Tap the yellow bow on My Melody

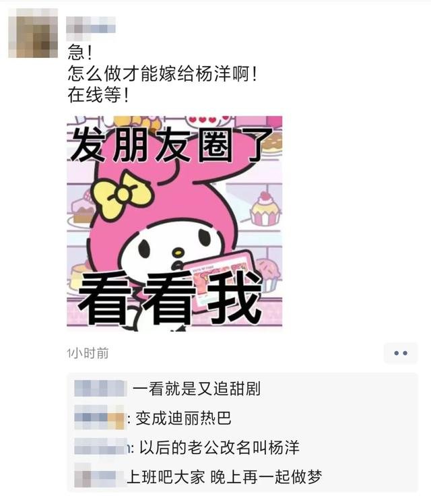[x=122, y=195]
